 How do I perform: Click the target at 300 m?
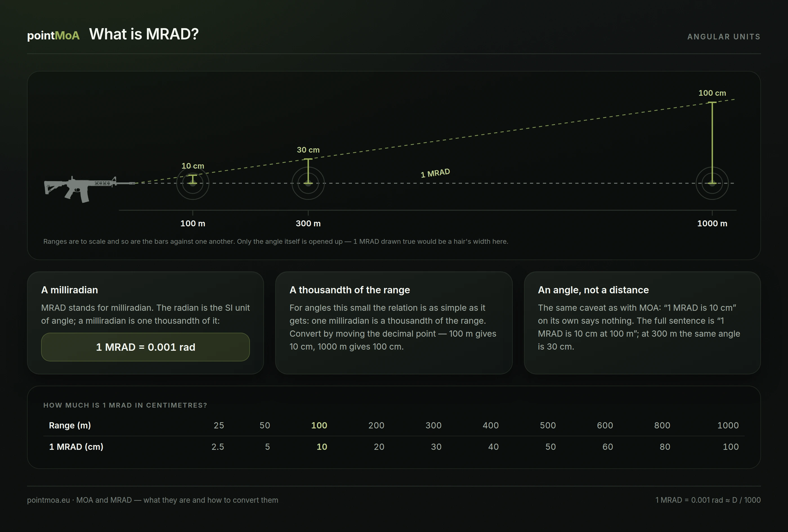click(x=308, y=184)
